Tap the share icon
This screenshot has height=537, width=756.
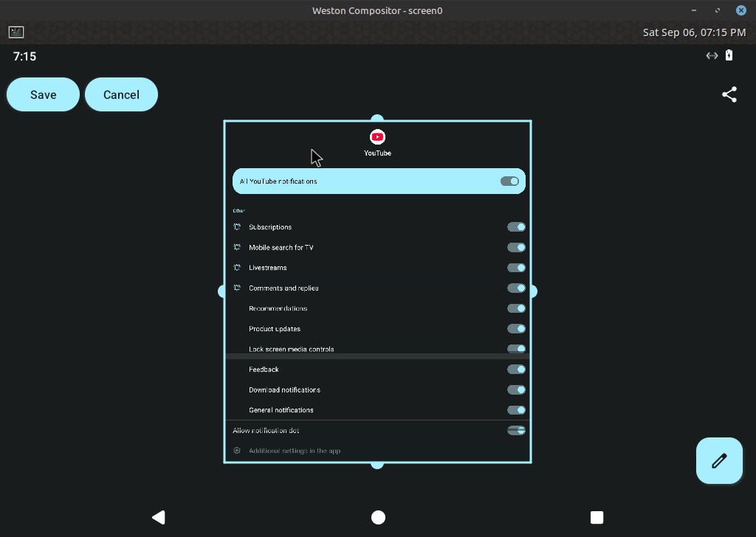pyautogui.click(x=729, y=94)
